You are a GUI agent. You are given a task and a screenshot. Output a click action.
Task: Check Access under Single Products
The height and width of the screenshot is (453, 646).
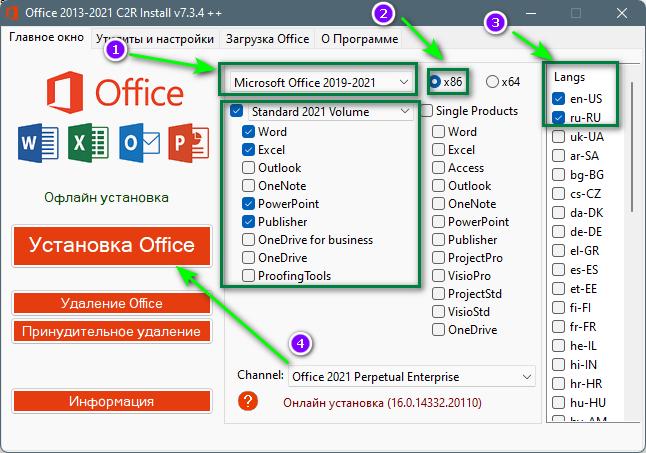pos(438,168)
